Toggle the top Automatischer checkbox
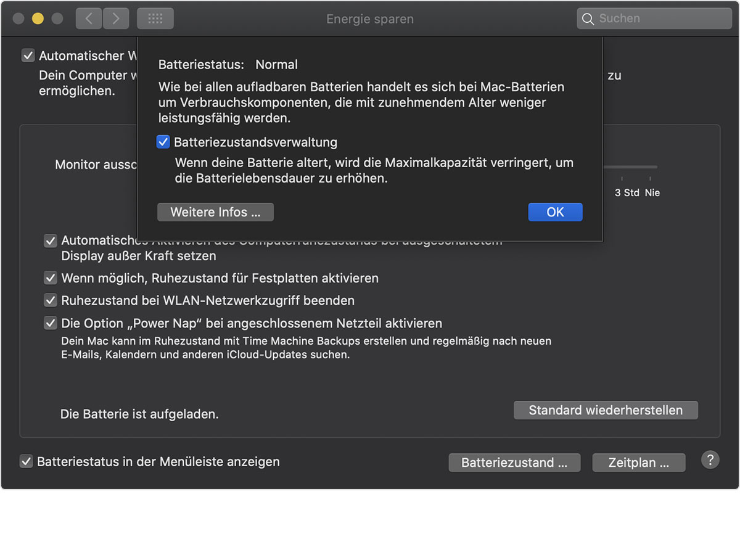The image size is (740, 560). [x=28, y=56]
